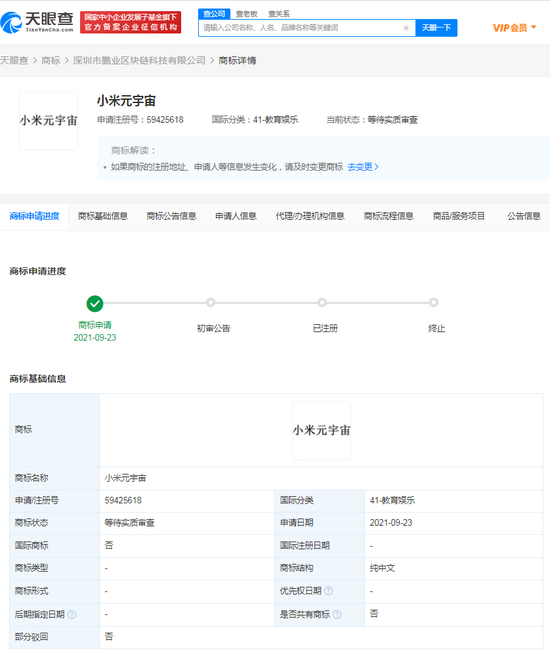Click the 天眼一下 search button
Viewport: 550px width, 670px height.
click(436, 28)
